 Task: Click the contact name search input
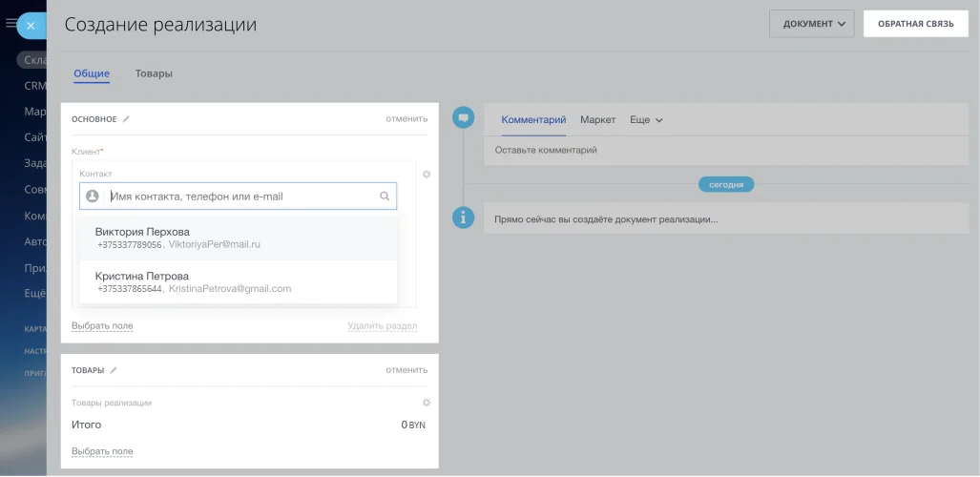(x=239, y=197)
